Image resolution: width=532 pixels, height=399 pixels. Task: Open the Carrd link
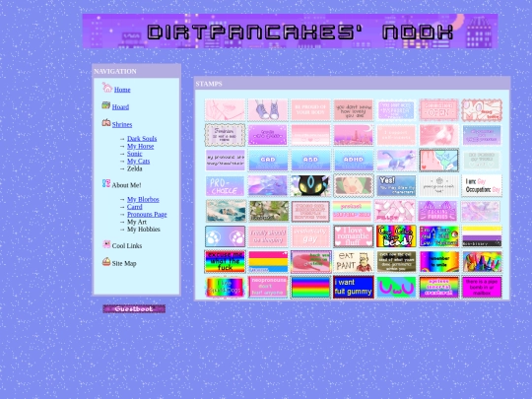tap(134, 207)
